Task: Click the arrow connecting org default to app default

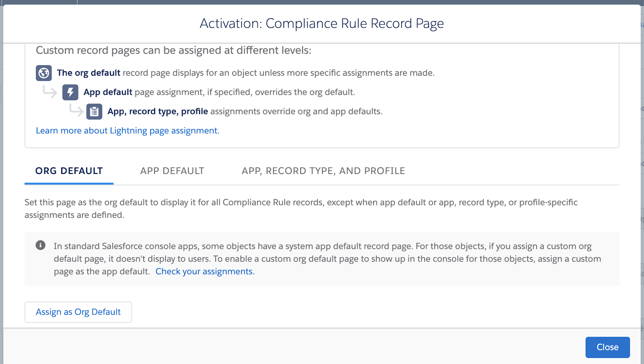Action: [50, 92]
